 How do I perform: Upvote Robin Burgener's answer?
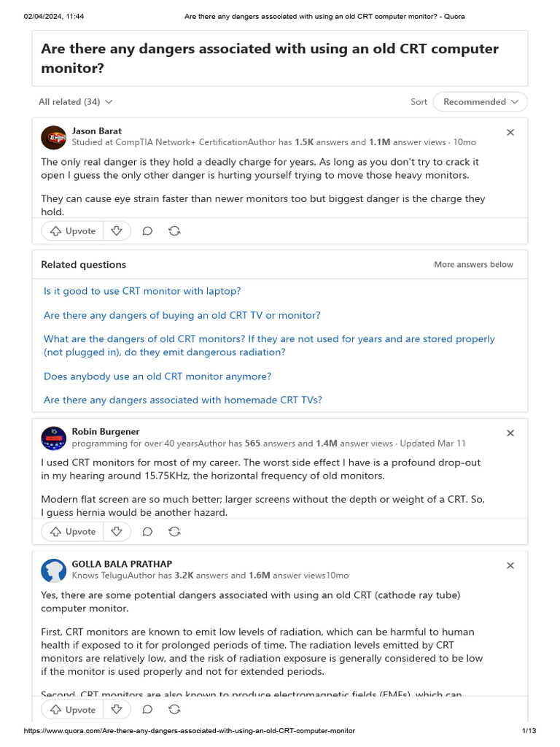[x=73, y=532]
